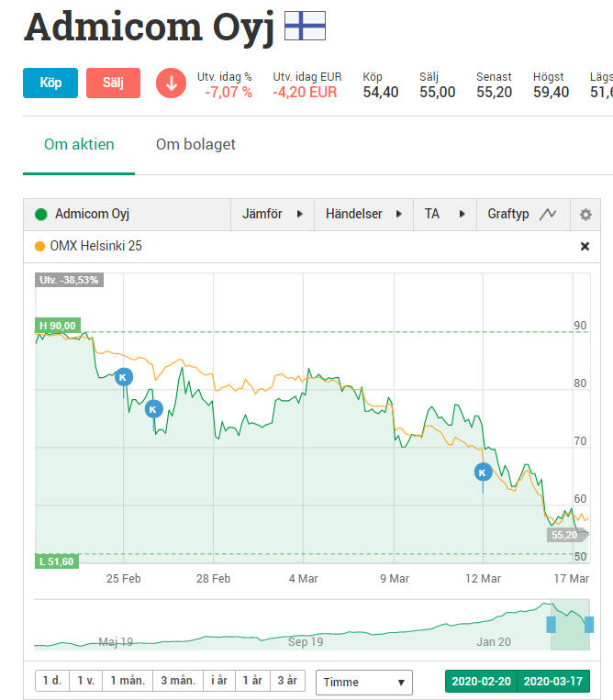This screenshot has height=700, width=613.
Task: Click the Finnish flag icon
Action: pos(305,26)
